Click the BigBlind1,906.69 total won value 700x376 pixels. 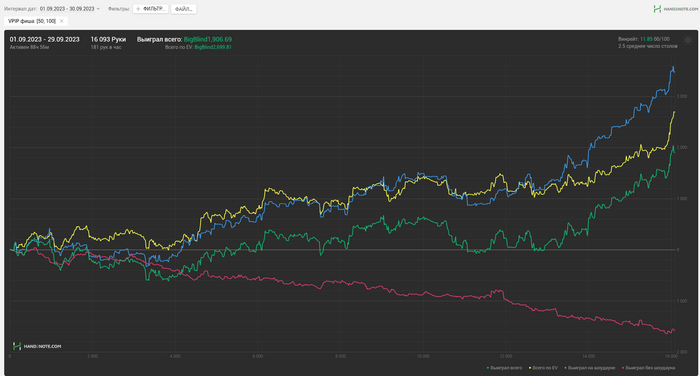pyautogui.click(x=208, y=39)
